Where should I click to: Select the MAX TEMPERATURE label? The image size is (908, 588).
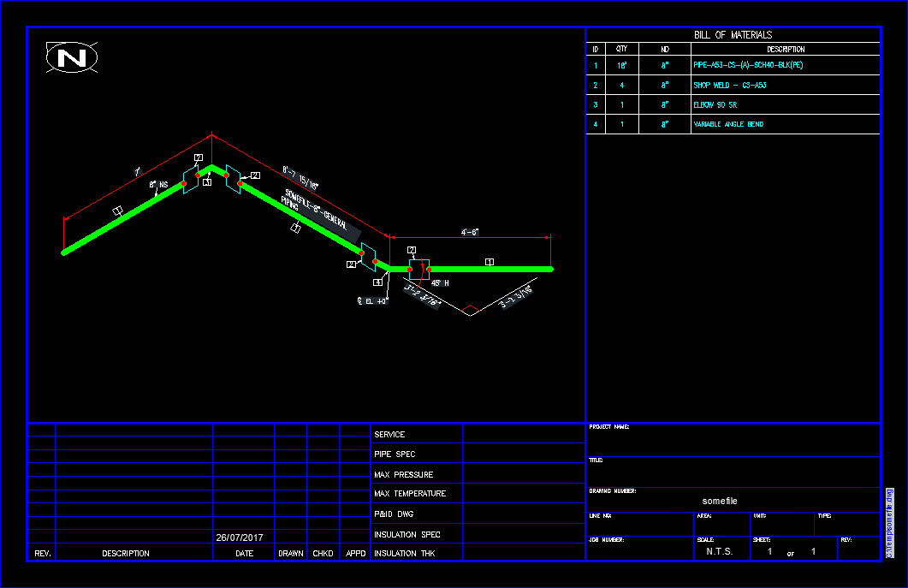pos(410,494)
